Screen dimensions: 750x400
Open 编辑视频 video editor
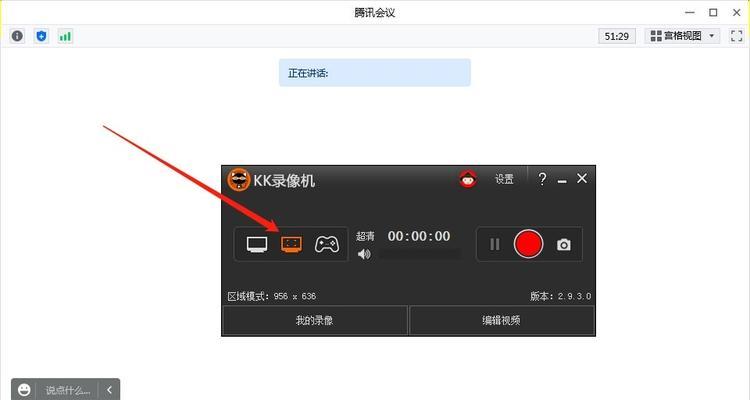[502, 320]
